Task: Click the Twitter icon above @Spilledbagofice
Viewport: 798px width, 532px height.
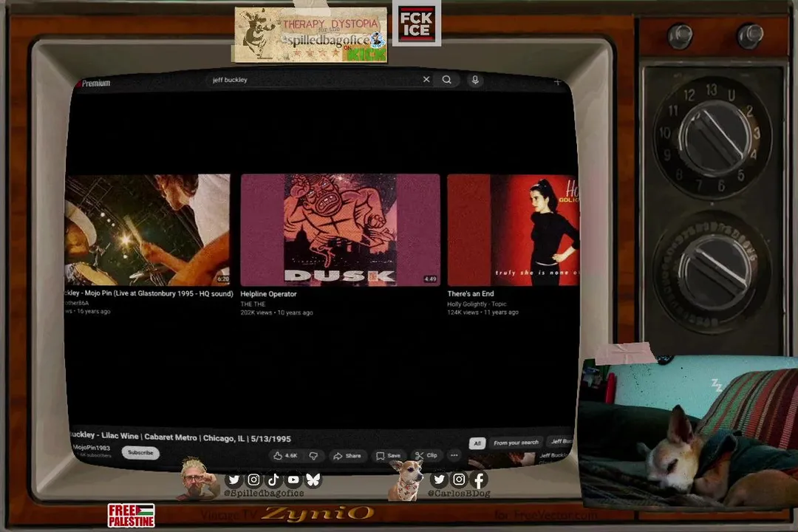Action: click(233, 480)
